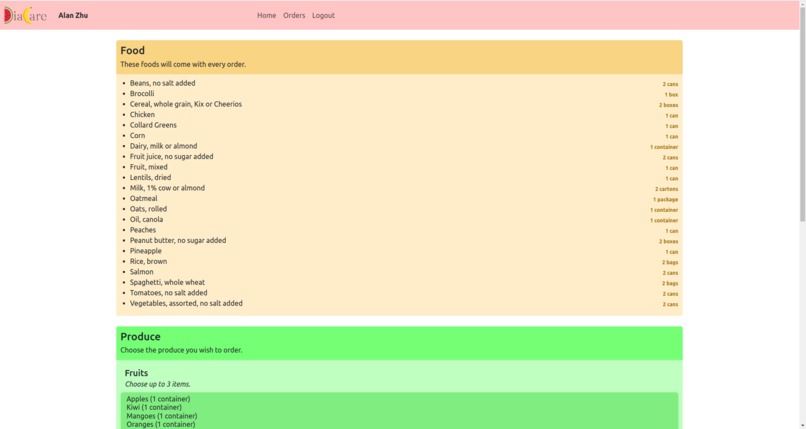Click 'Oats, rolled' list item
This screenshot has width=806, height=429.
coord(148,209)
